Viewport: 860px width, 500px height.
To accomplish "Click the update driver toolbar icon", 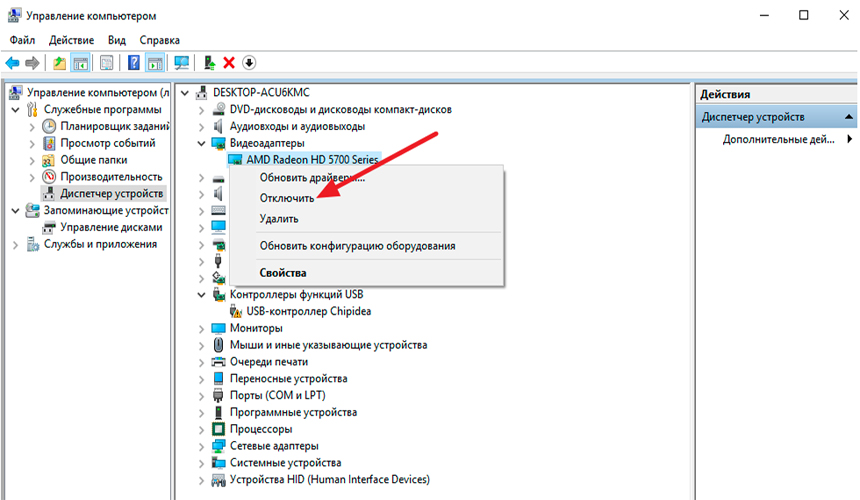I will point(209,63).
